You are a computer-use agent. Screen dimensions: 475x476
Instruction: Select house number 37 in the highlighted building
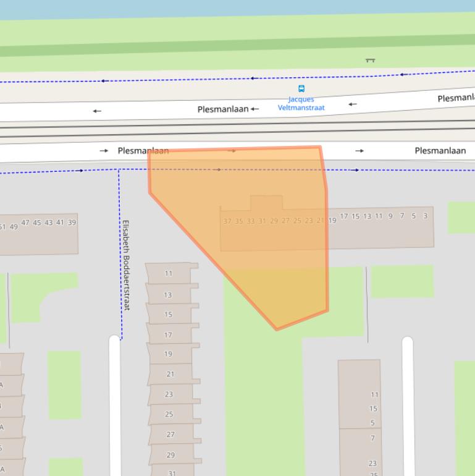pyautogui.click(x=227, y=221)
